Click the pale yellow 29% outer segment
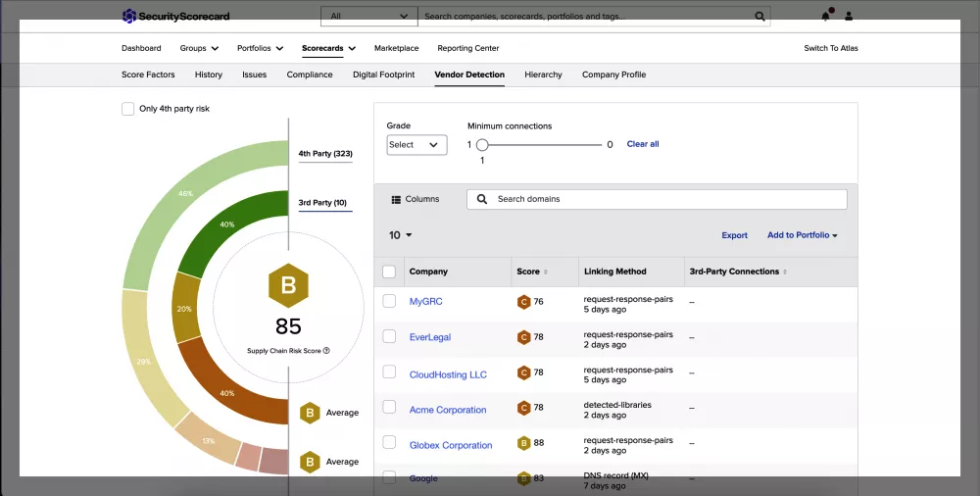980x496 pixels. pyautogui.click(x=145, y=361)
